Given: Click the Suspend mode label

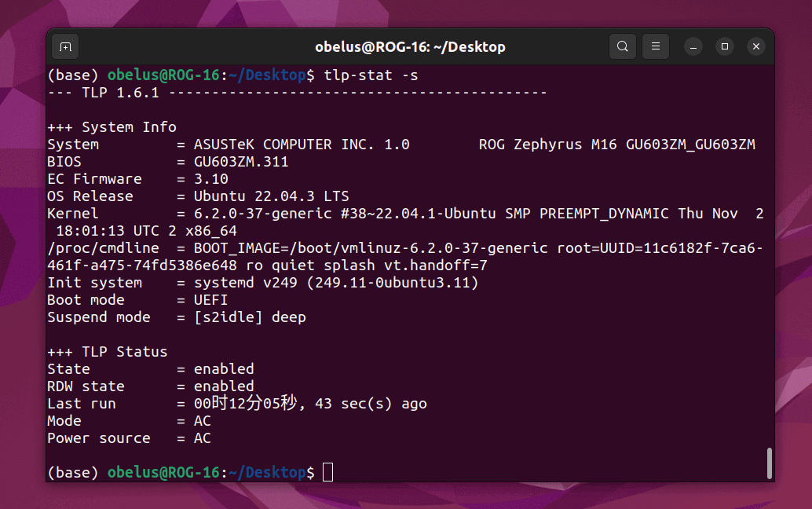Looking at the screenshot, I should [99, 317].
